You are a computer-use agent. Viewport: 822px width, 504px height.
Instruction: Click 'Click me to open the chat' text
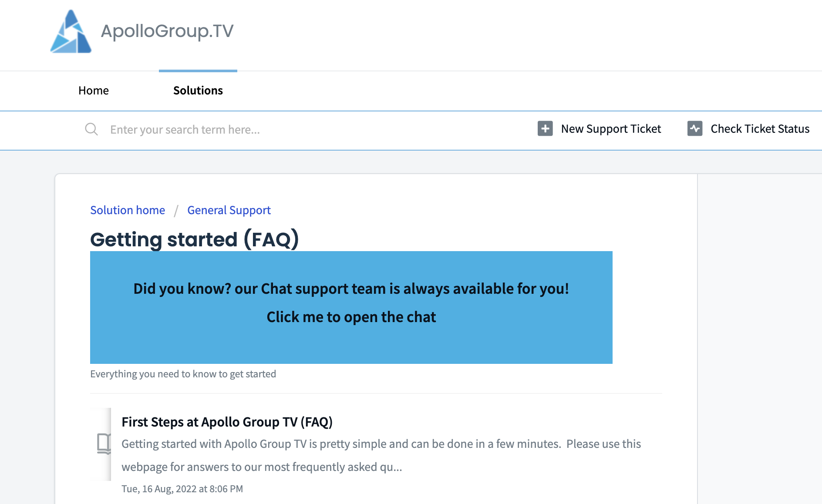coord(351,317)
